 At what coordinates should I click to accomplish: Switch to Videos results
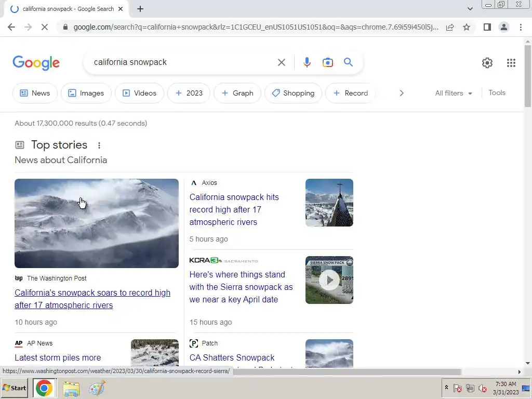[x=139, y=93]
